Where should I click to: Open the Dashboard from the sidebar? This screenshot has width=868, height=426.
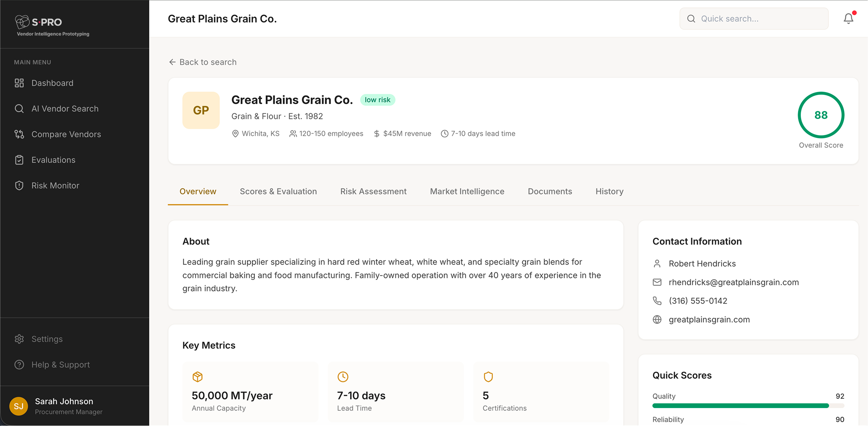coord(19,83)
